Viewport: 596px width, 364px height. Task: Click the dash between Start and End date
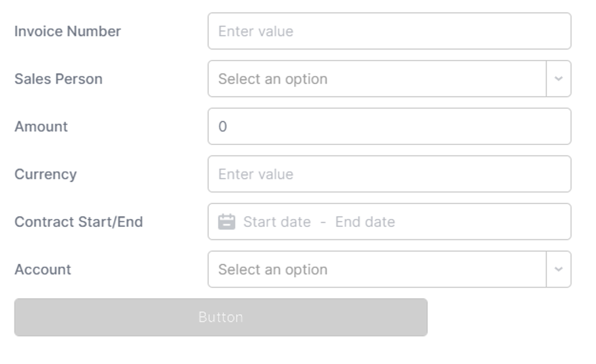(x=323, y=222)
